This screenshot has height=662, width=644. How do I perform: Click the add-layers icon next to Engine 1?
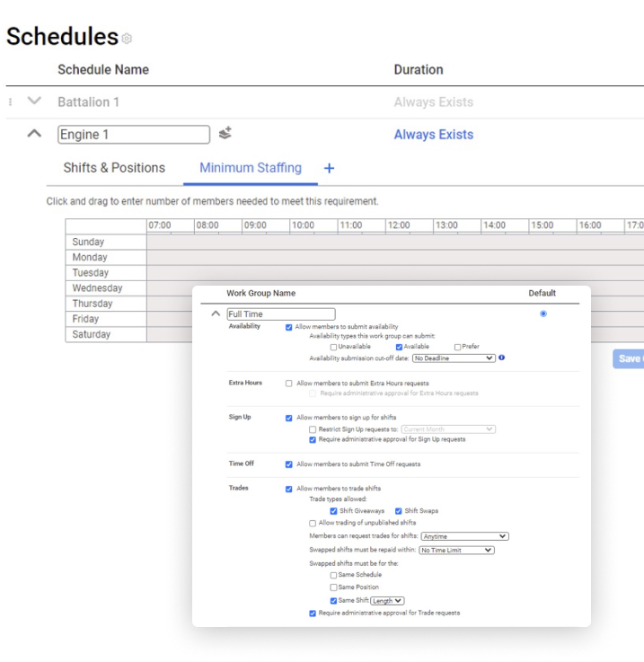225,133
